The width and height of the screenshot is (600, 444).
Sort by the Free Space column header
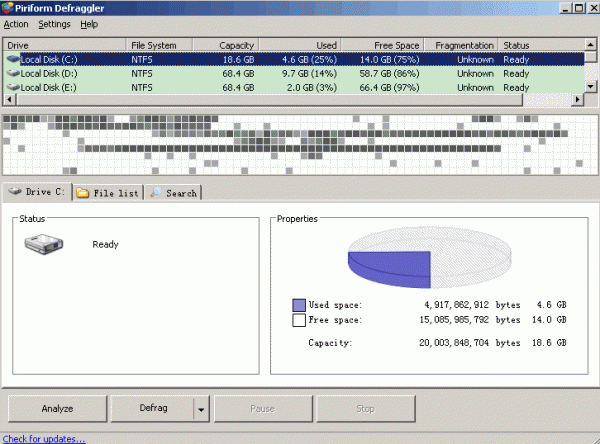point(382,45)
